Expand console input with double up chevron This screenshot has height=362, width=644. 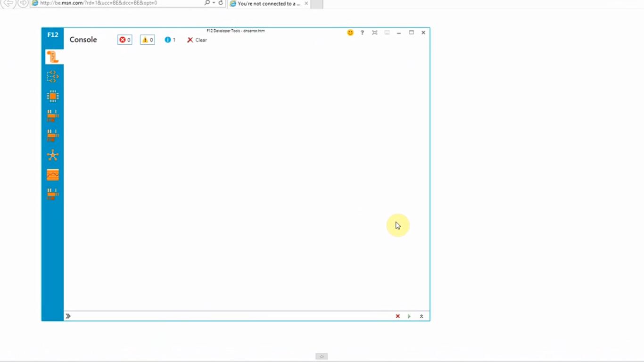421,316
